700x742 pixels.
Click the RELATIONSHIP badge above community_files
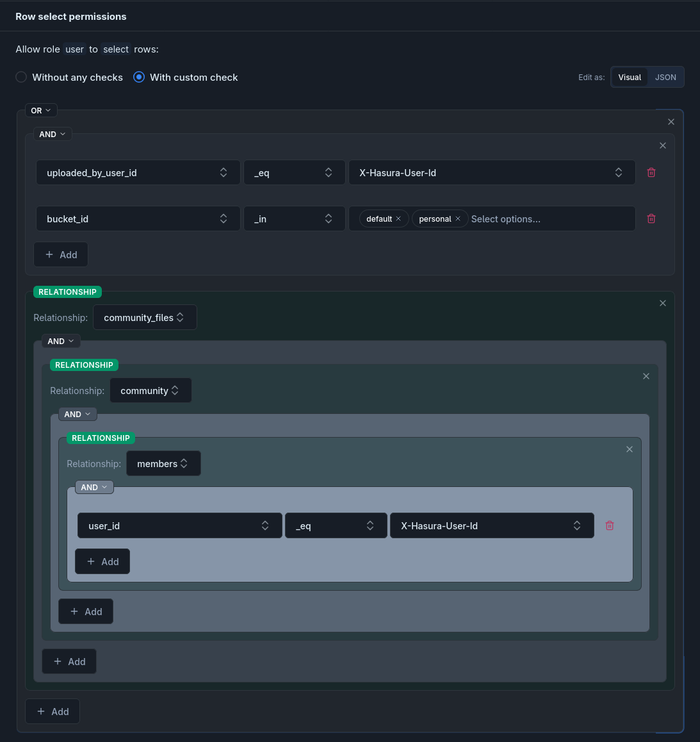pos(67,292)
